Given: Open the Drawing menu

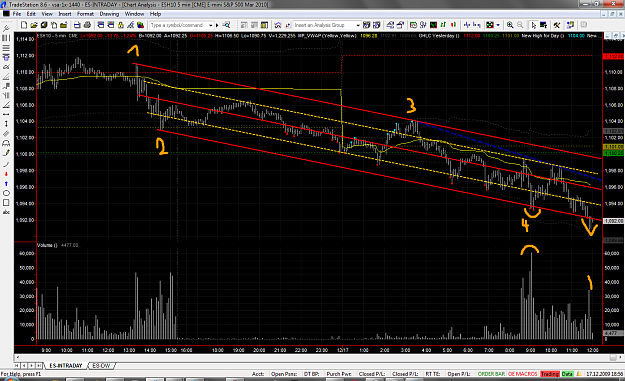Looking at the screenshot, I should (x=109, y=14).
